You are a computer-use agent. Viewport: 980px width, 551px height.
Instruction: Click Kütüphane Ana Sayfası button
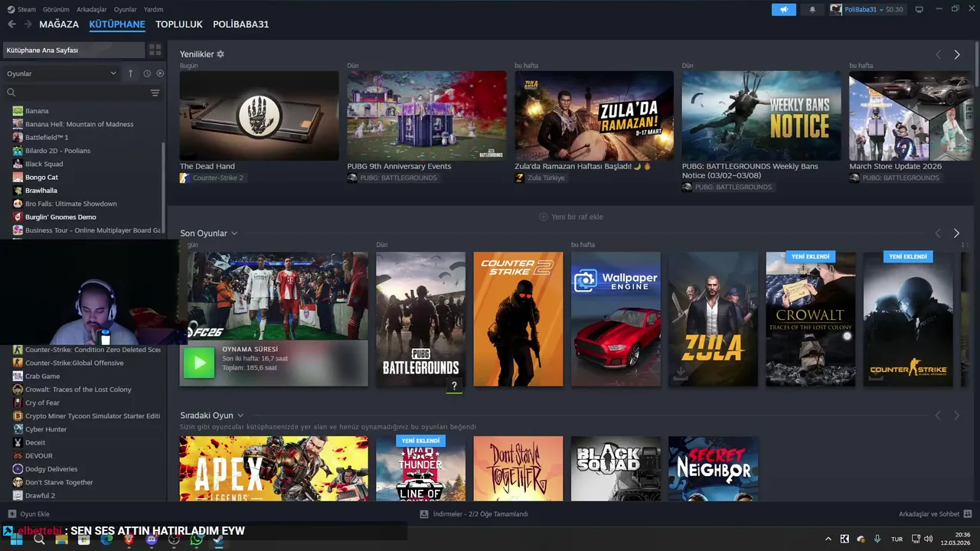73,50
